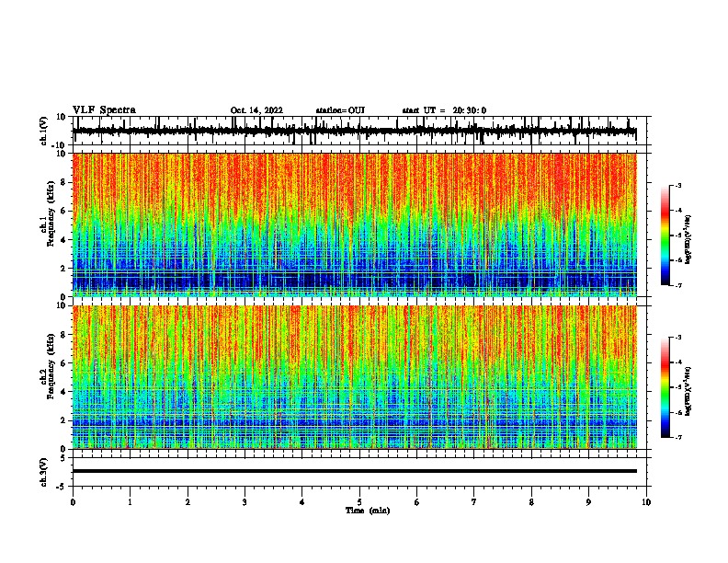Viewport: 728px width, 563px height.
Task: Click the ch.1 color bar "-3" label
Action: click(678, 185)
